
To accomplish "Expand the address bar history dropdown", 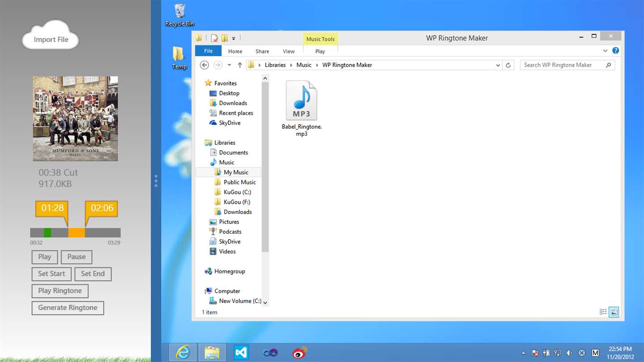I will (498, 65).
